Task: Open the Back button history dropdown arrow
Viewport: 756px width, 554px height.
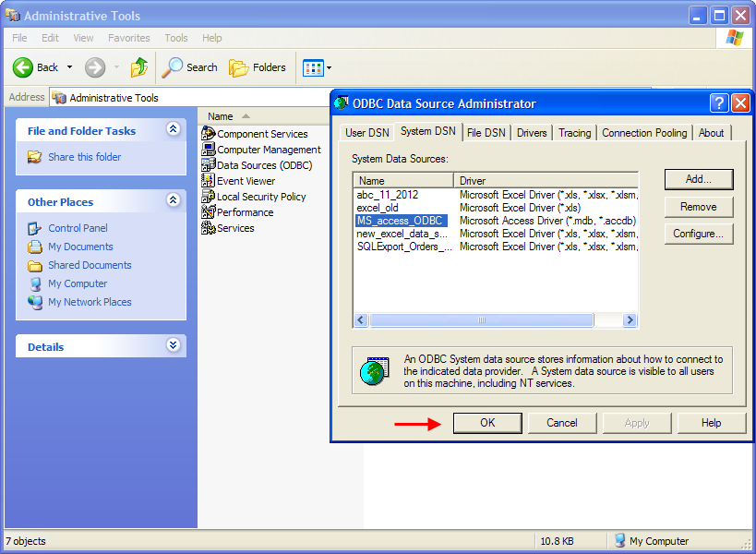Action: point(69,67)
